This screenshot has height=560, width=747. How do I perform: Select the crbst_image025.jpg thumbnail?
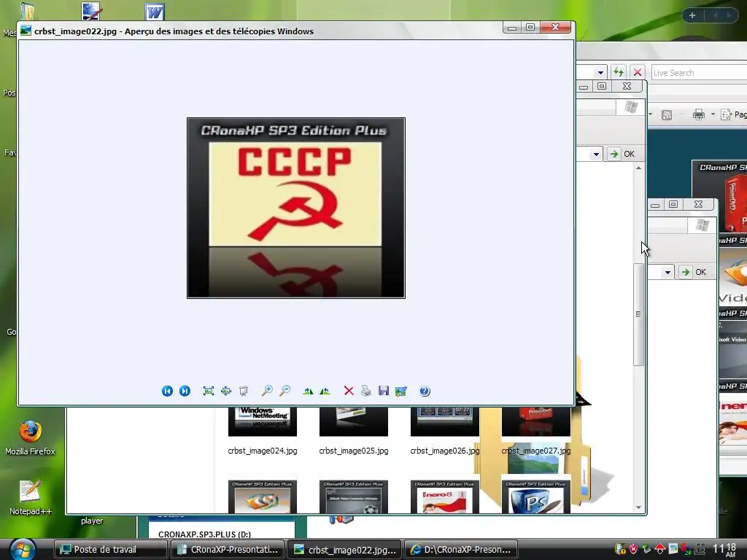354,421
